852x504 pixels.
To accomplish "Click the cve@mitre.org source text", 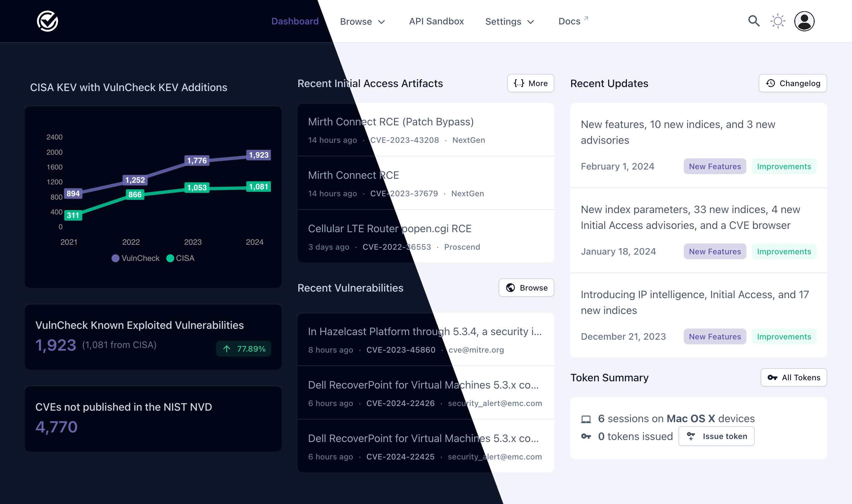I will point(476,350).
